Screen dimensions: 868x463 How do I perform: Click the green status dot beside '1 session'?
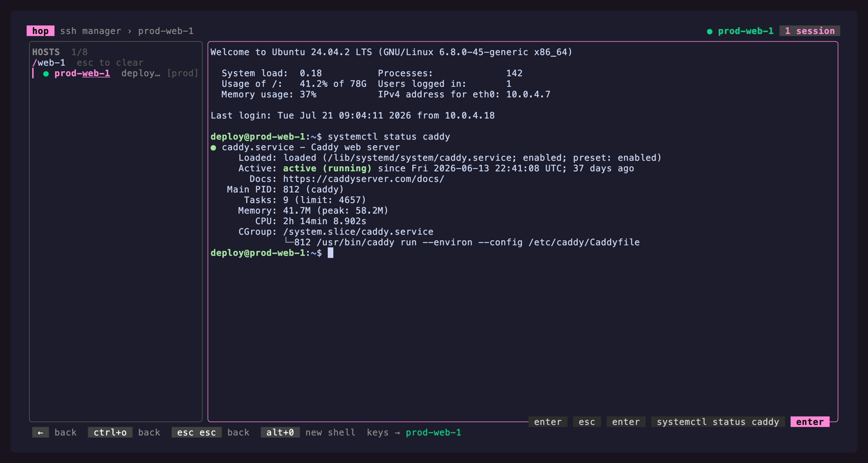pos(709,31)
